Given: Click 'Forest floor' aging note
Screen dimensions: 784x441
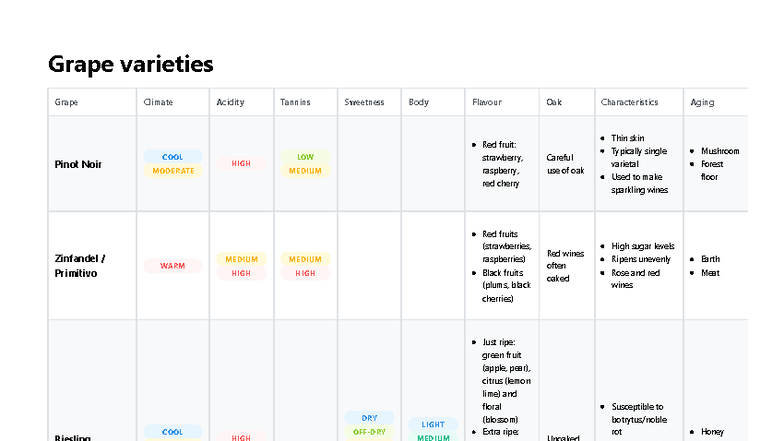Looking at the screenshot, I should pos(712,170).
